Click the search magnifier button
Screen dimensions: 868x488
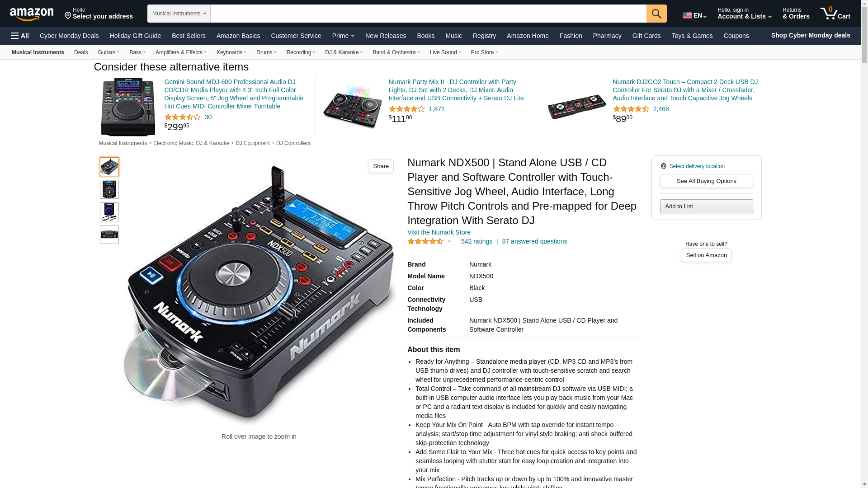tap(656, 14)
